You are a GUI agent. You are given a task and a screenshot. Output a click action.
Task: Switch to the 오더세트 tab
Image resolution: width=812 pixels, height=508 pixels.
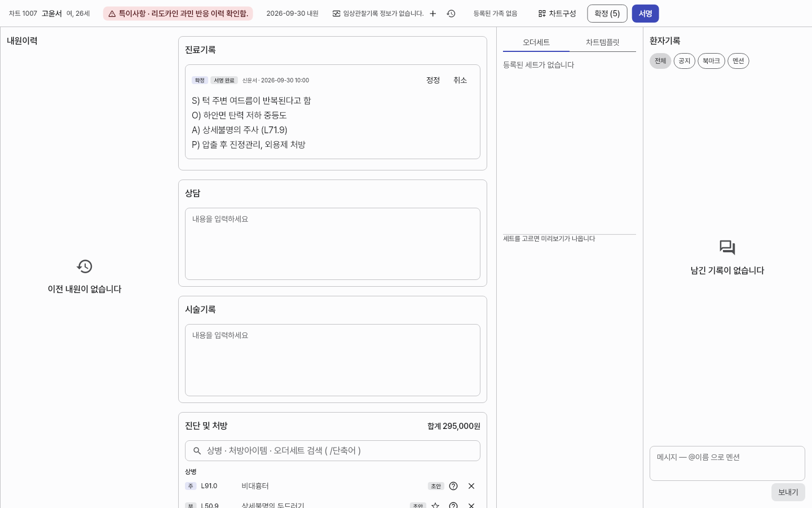[536, 43]
